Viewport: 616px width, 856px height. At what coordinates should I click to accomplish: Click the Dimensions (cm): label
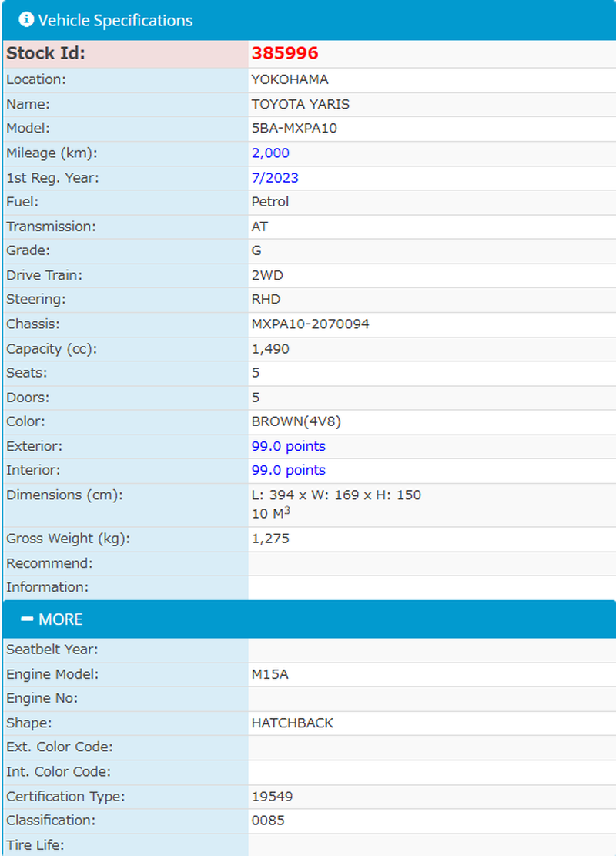[65, 495]
